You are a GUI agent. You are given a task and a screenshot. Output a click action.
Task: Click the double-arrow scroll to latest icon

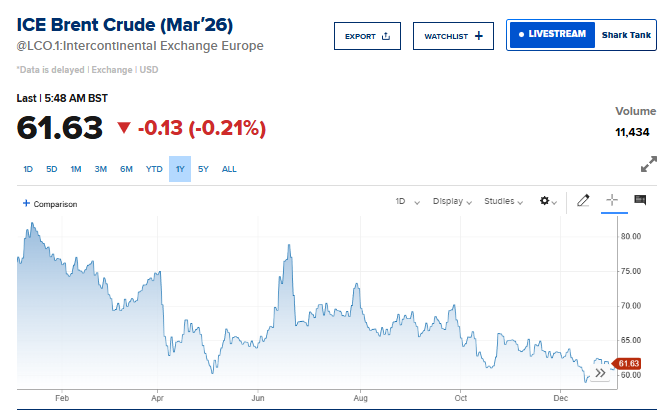coord(600,373)
